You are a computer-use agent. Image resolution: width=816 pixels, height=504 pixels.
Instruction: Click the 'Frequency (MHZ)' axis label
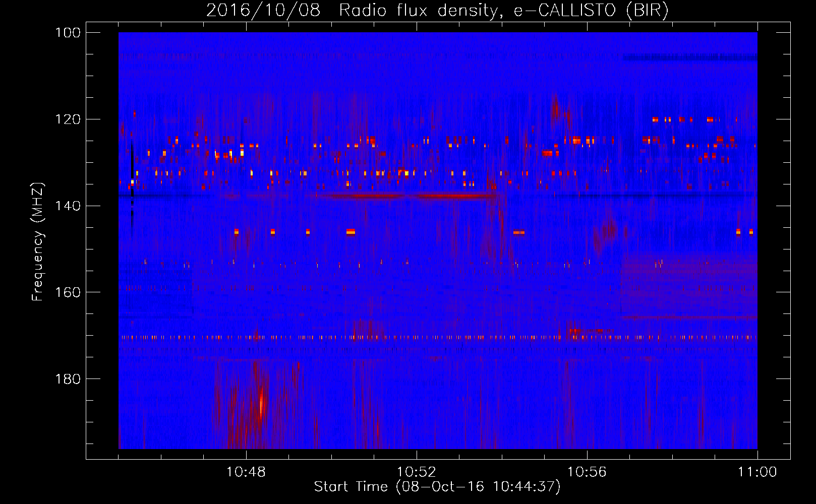pyautogui.click(x=38, y=242)
